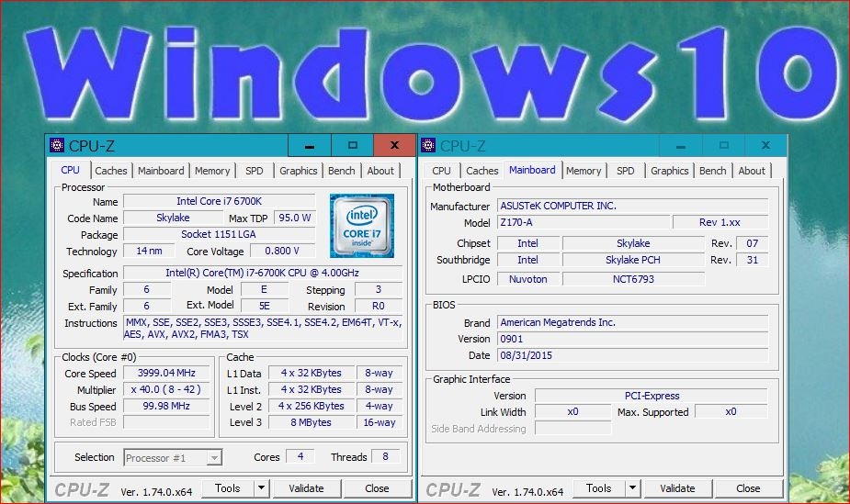Click the Package value Socket 1151 LGA
Screen dimensions: 850x504
[219, 234]
